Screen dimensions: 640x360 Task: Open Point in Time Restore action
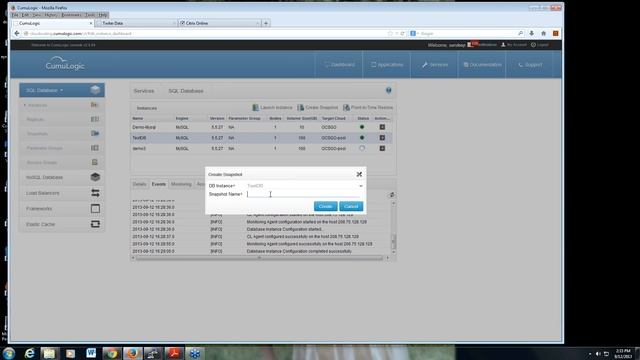368,107
